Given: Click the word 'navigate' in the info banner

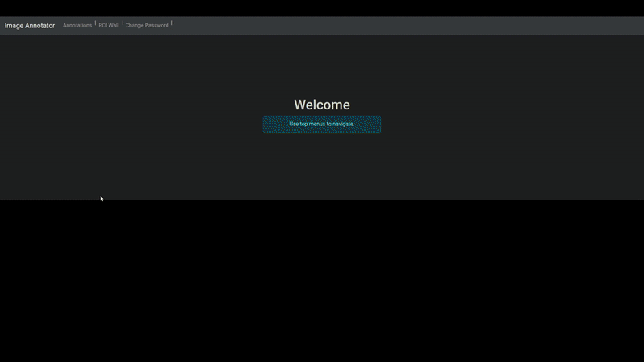Looking at the screenshot, I should pyautogui.click(x=341, y=124).
